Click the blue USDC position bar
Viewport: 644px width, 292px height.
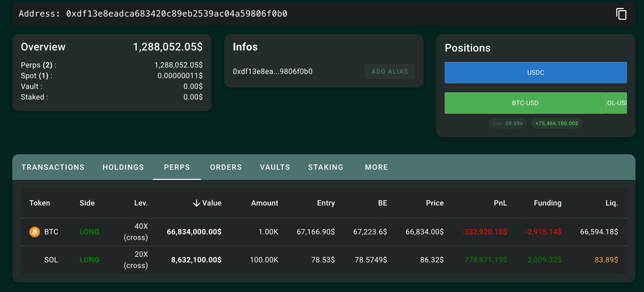click(x=536, y=72)
